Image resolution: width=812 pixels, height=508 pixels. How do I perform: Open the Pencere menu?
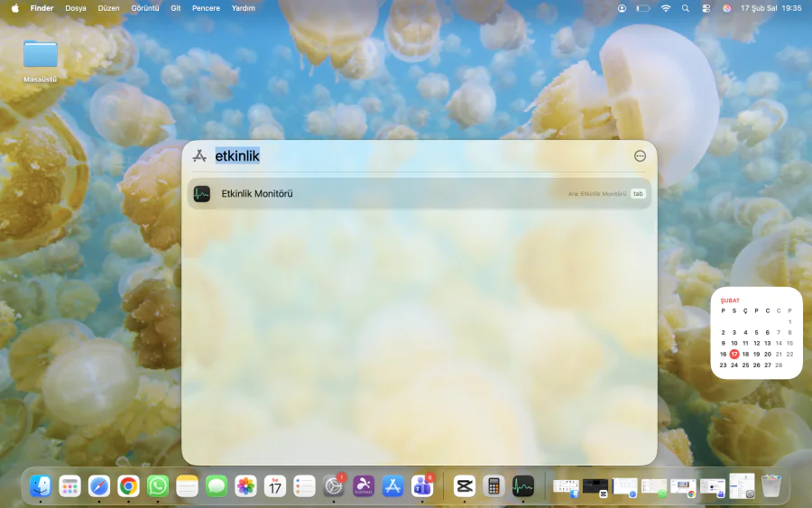(x=206, y=8)
